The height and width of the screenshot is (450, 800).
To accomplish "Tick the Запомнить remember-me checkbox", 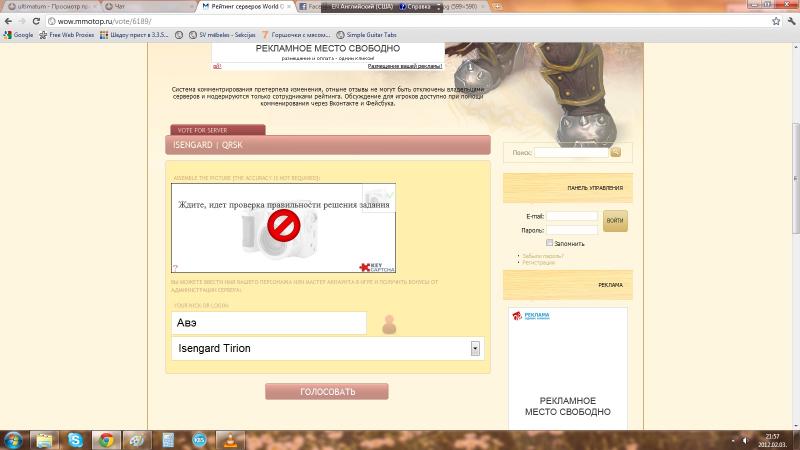I will pyautogui.click(x=550, y=243).
